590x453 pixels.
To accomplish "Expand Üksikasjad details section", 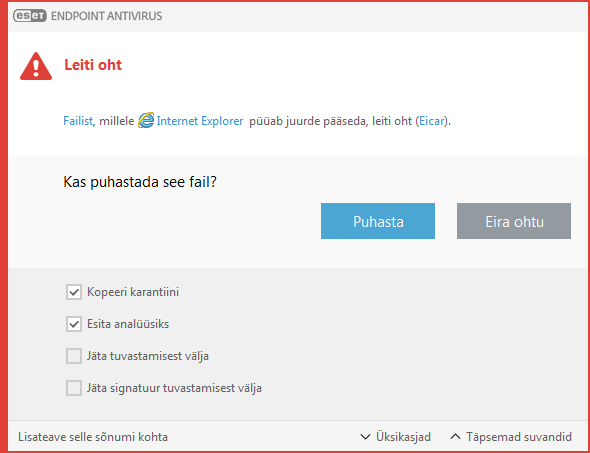I will pos(395,437).
